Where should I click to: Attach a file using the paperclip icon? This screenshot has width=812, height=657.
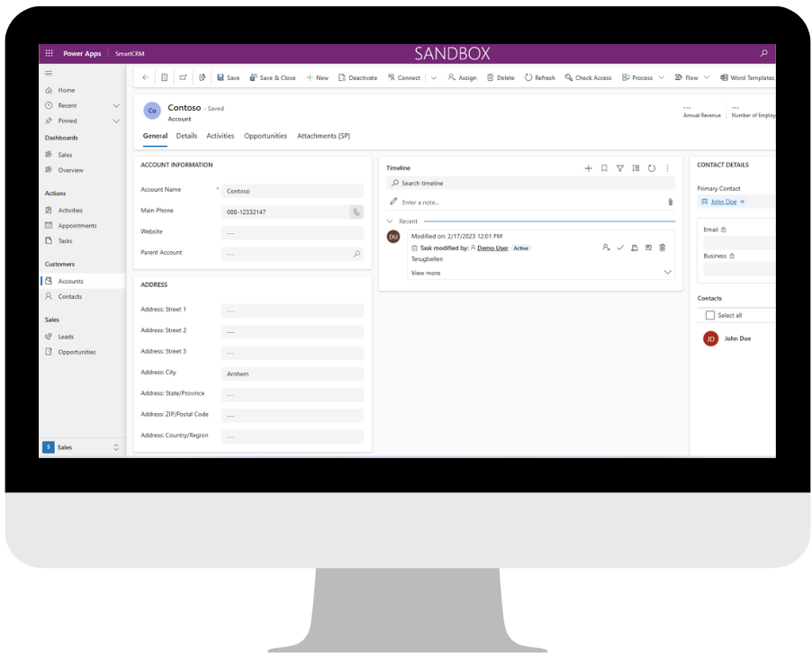coord(670,202)
